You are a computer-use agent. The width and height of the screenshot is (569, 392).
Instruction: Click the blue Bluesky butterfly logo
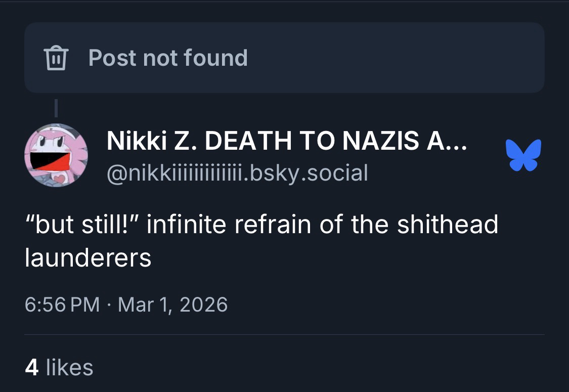[x=523, y=155]
